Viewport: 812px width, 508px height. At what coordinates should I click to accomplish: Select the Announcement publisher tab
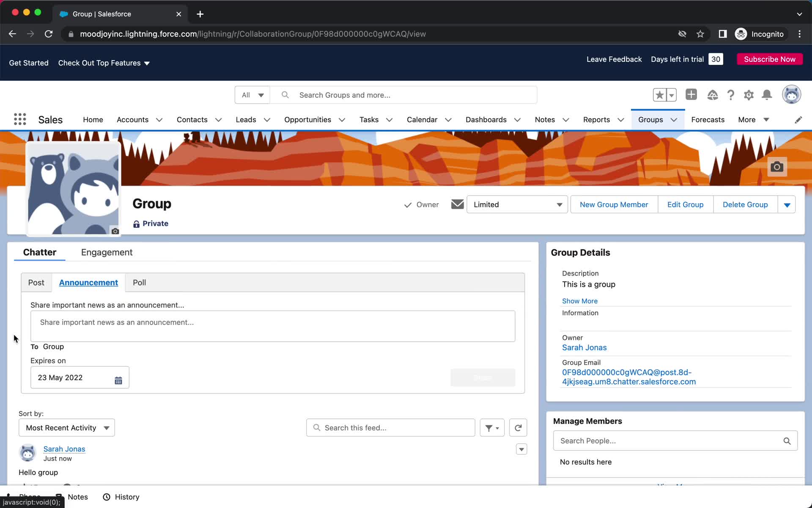click(x=88, y=282)
